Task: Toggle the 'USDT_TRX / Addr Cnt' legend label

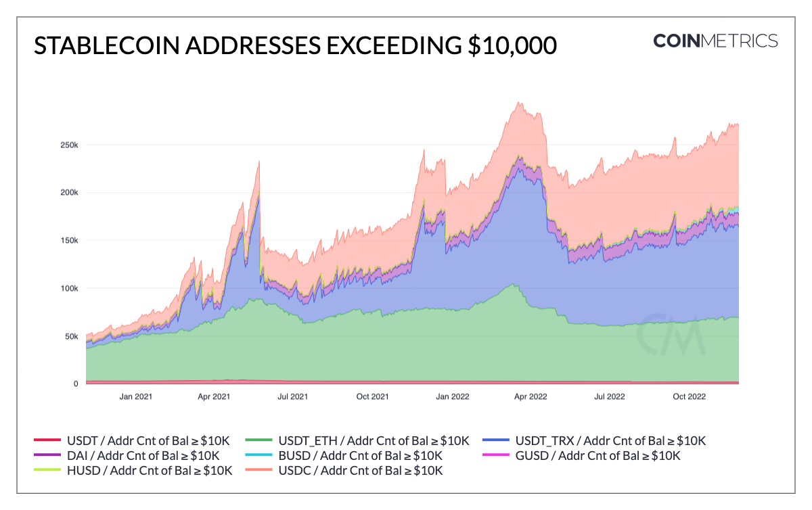Action: coord(611,441)
